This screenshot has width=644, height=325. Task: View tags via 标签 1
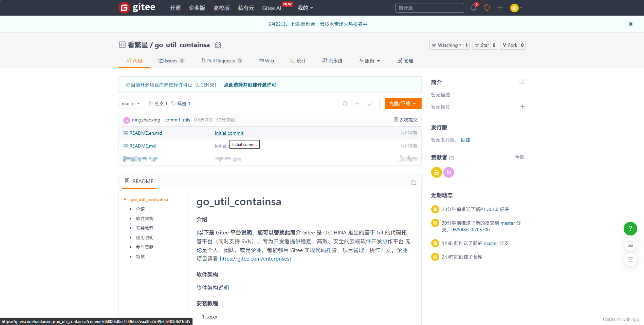(181, 103)
